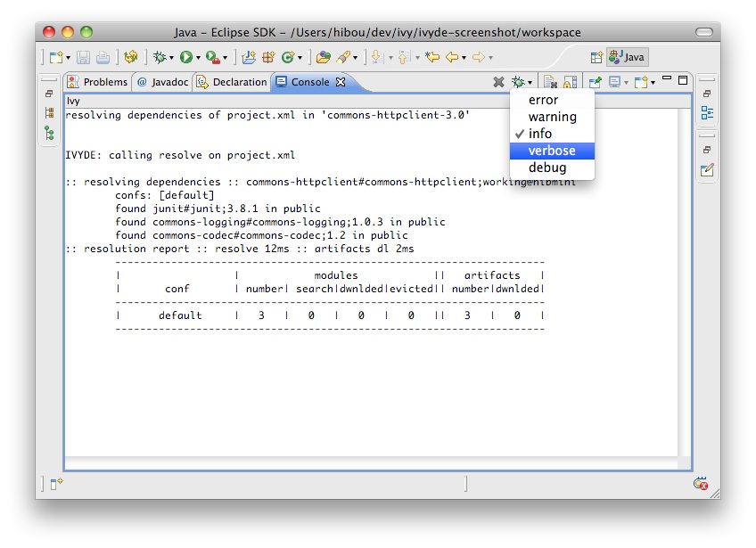The image size is (756, 548).
Task: Select debug log level option
Action: pyautogui.click(x=546, y=168)
